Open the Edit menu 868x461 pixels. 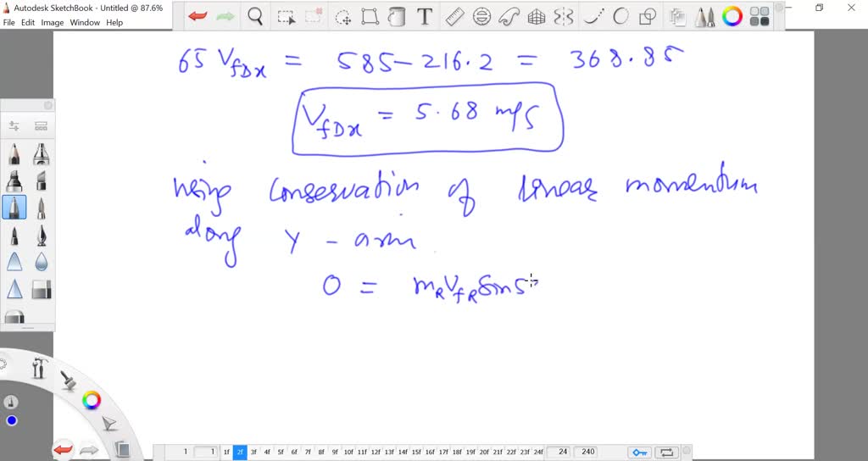click(x=28, y=23)
